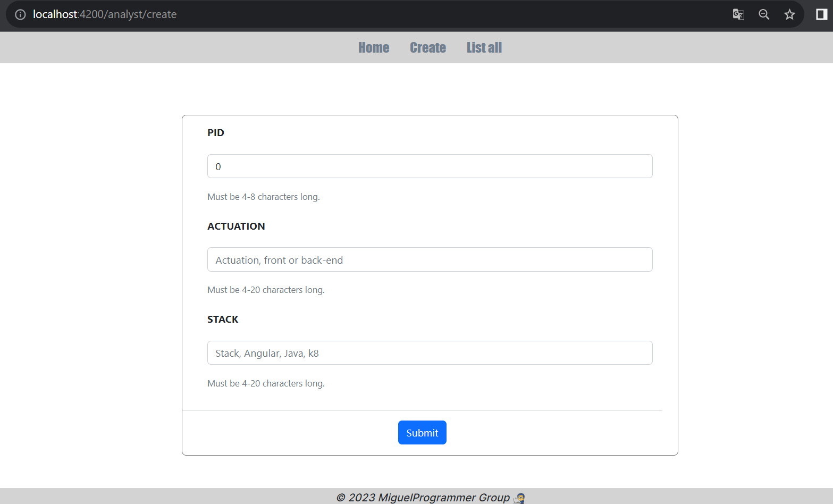Focus the Stack input field

pyautogui.click(x=430, y=353)
